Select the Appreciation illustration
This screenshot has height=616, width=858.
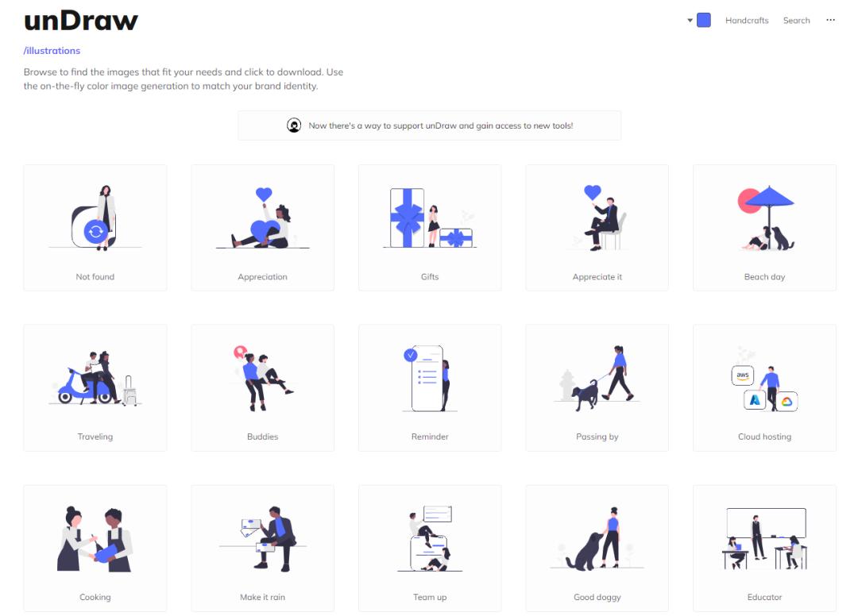coord(263,228)
